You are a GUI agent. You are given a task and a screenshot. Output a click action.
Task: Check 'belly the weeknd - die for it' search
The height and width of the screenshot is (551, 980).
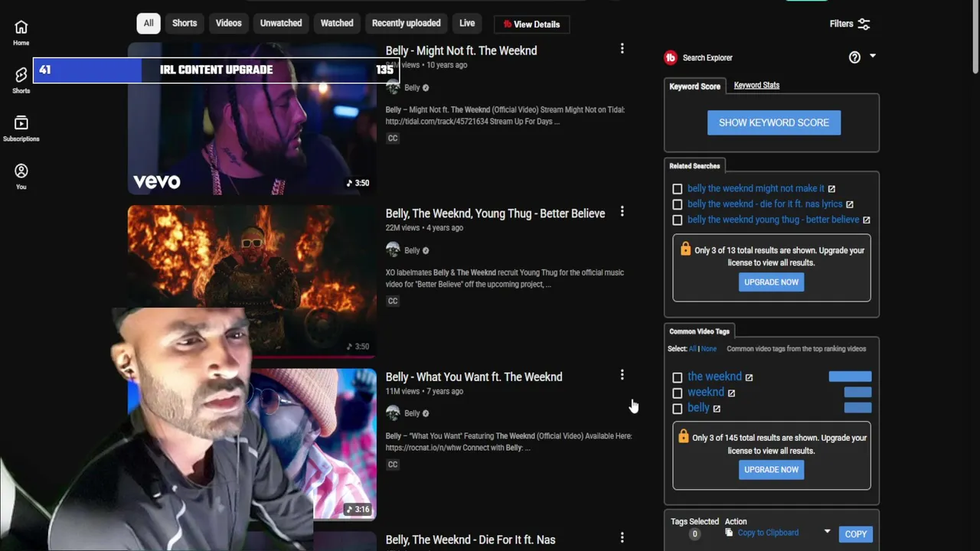(x=677, y=204)
